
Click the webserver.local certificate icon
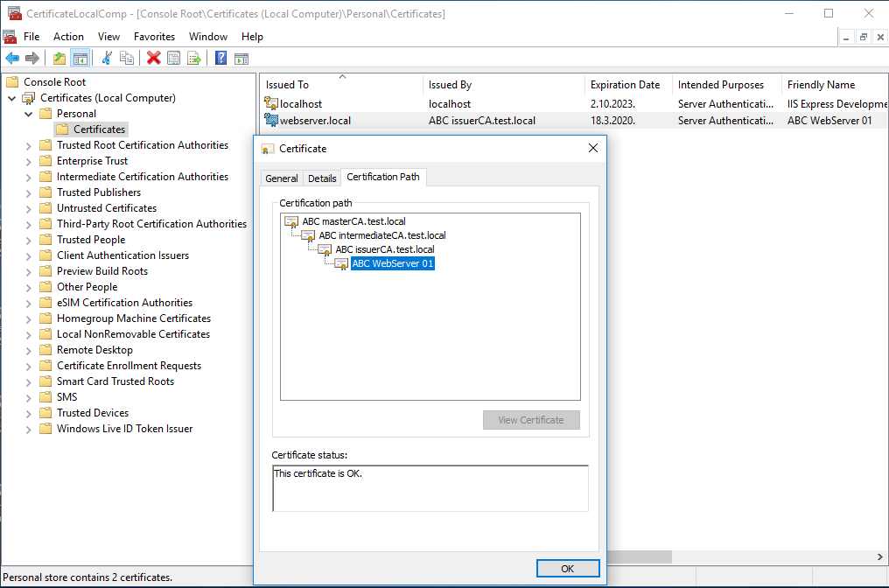(271, 120)
